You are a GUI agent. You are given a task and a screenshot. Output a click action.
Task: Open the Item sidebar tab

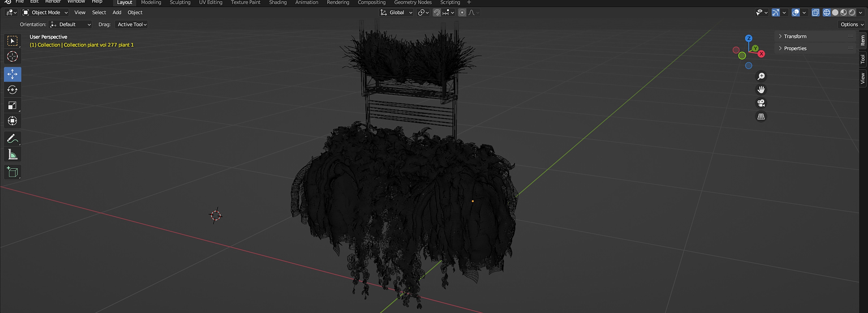click(x=863, y=41)
